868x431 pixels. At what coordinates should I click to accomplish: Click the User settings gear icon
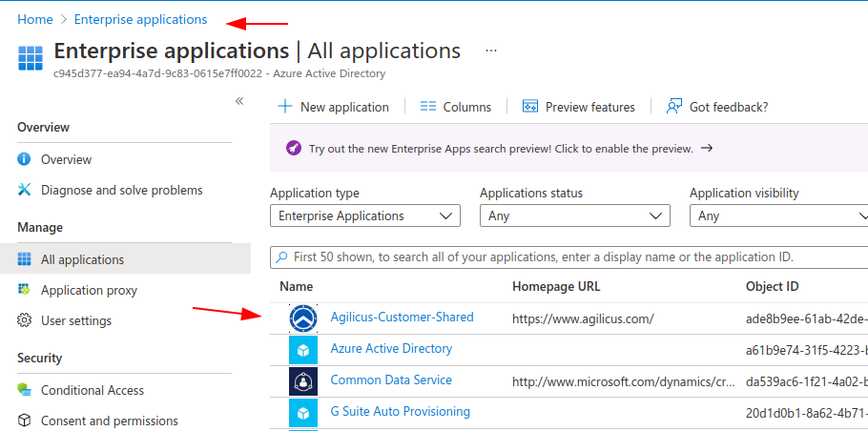[24, 321]
